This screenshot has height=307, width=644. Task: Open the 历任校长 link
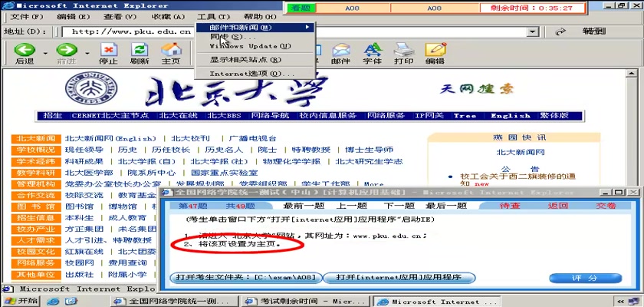coord(171,150)
